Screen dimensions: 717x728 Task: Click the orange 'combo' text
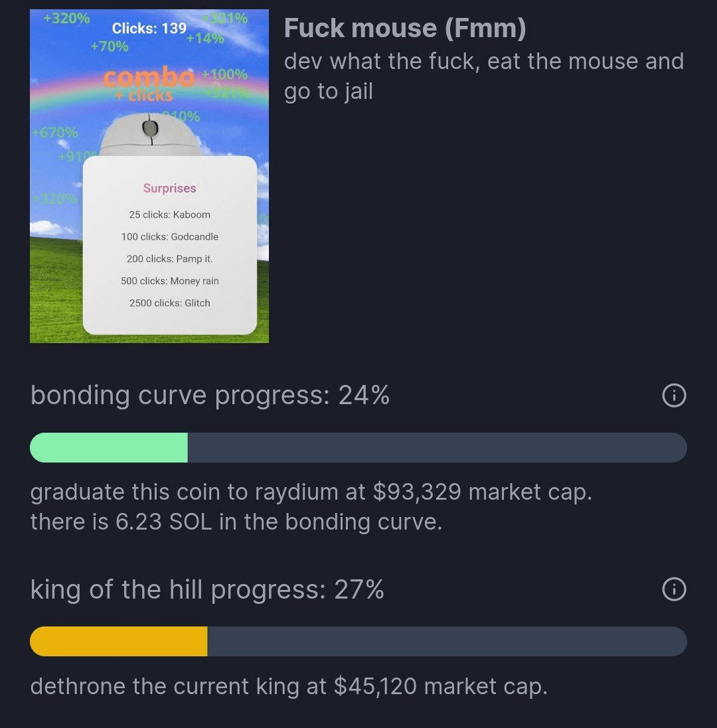pyautogui.click(x=149, y=78)
